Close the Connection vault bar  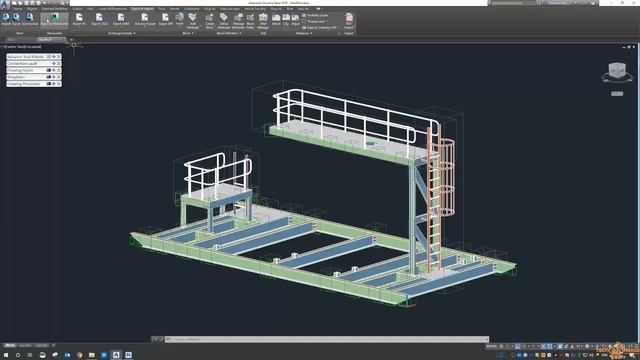(59, 63)
